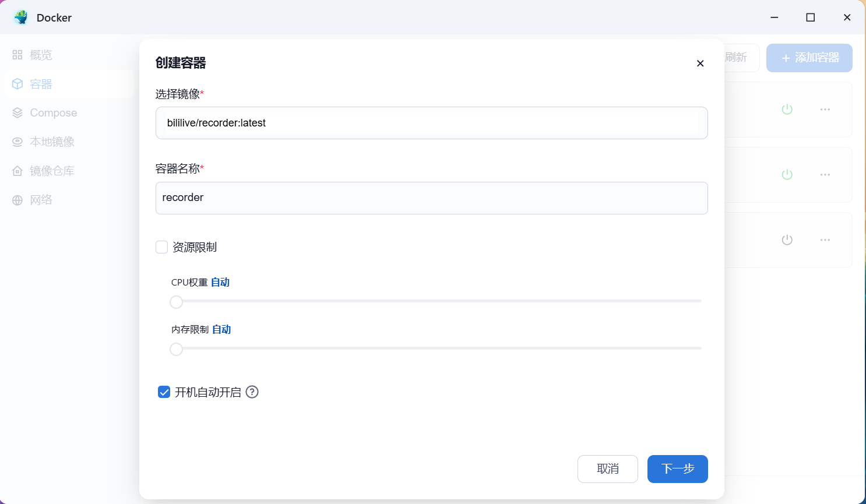Enable the 资源限制 resource limit checkbox
The image size is (866, 504).
click(162, 247)
